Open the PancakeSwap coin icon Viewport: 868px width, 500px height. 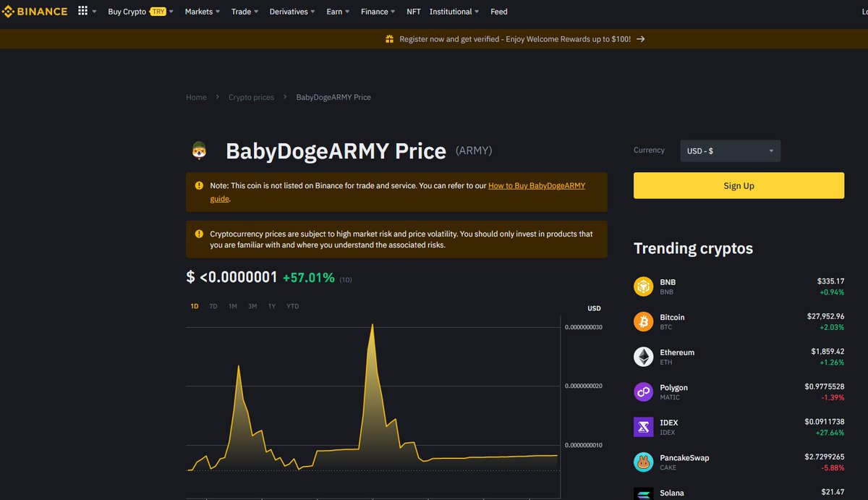click(643, 462)
